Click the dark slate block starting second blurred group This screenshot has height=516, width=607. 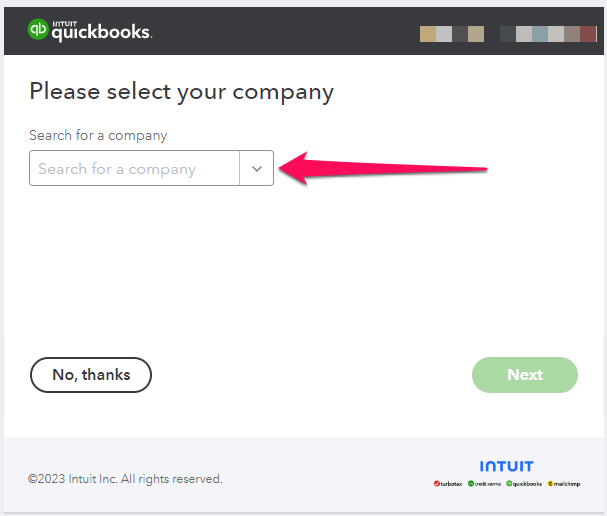coord(508,34)
